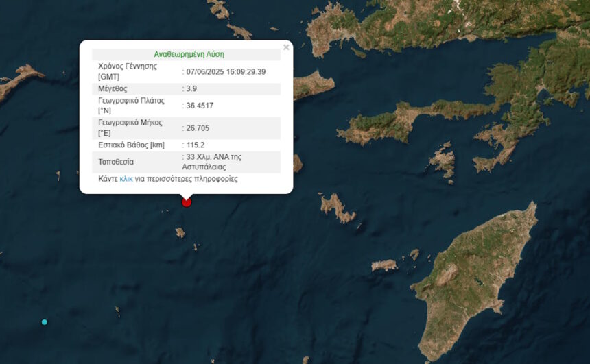This screenshot has height=364, width=590.
Task: Close the earthquake info popup
Action: [x=286, y=47]
